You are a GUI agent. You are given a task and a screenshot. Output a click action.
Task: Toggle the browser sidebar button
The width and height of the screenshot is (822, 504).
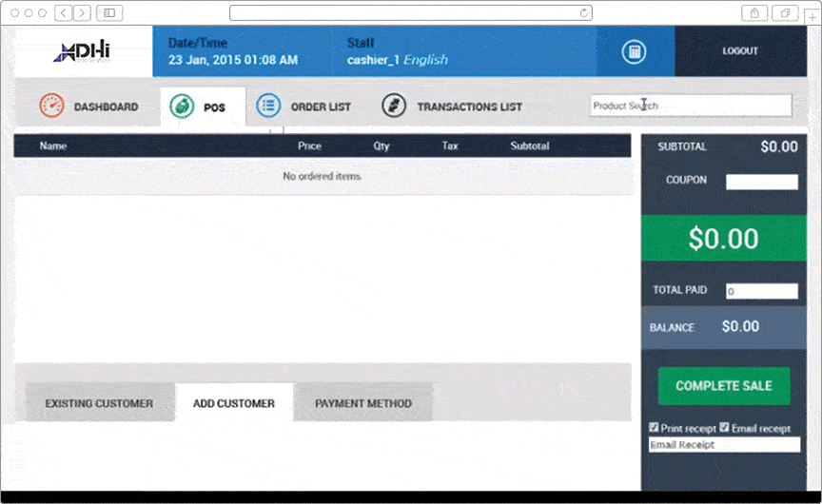pyautogui.click(x=109, y=12)
